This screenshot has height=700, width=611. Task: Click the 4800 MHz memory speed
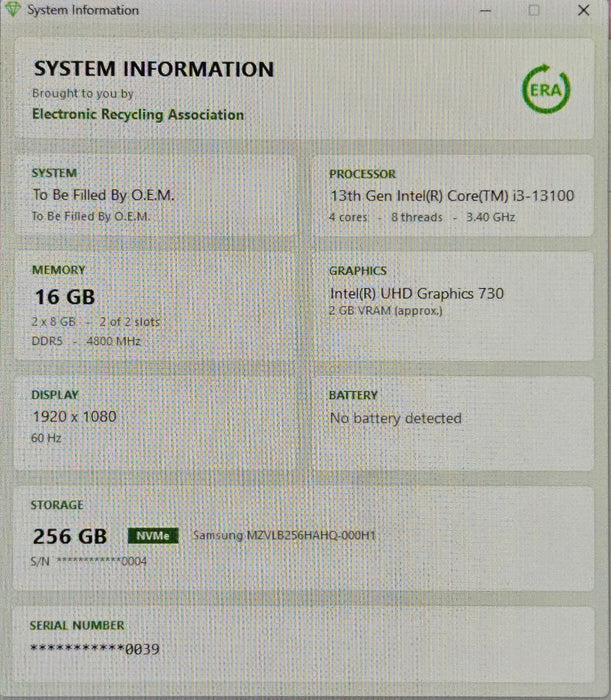tap(113, 341)
